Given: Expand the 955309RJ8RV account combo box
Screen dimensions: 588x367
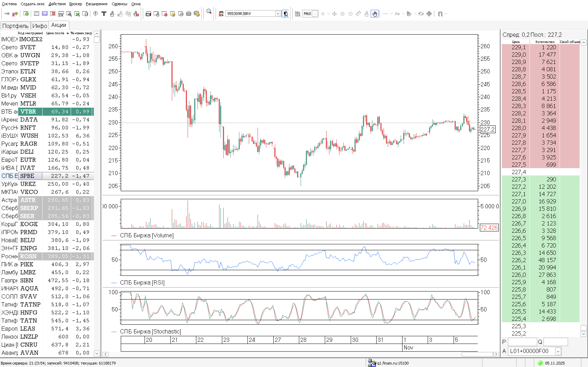Looking at the screenshot, I should (278, 14).
